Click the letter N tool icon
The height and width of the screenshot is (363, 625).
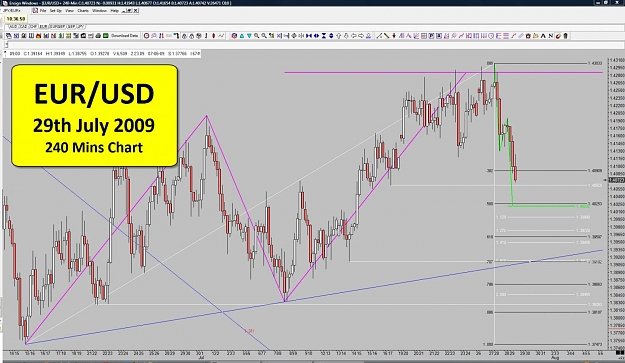tap(550, 36)
